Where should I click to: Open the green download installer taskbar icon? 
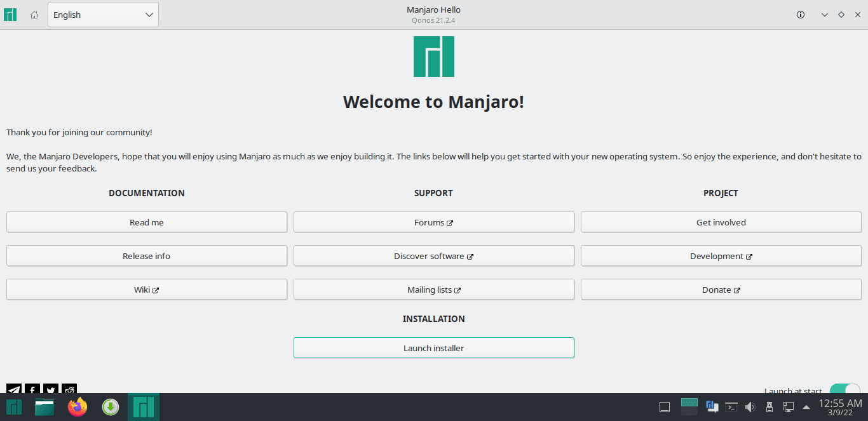click(x=111, y=407)
